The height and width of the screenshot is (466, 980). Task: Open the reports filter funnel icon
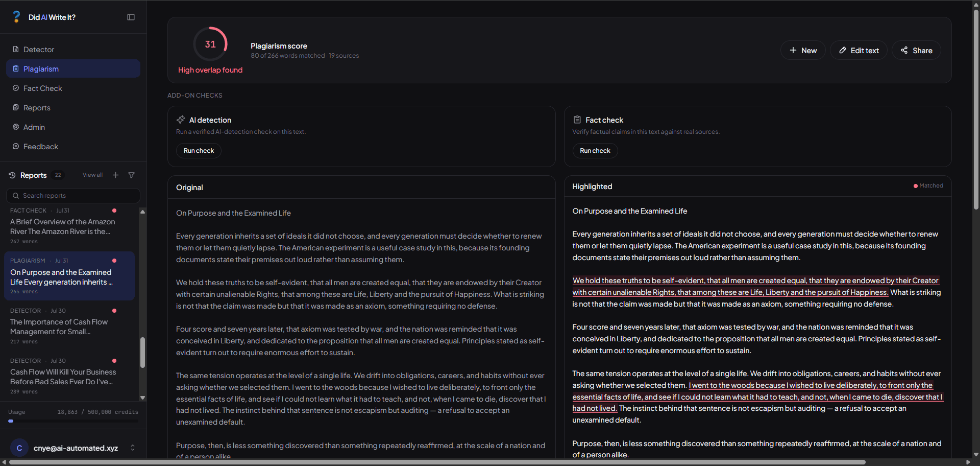coord(132,175)
